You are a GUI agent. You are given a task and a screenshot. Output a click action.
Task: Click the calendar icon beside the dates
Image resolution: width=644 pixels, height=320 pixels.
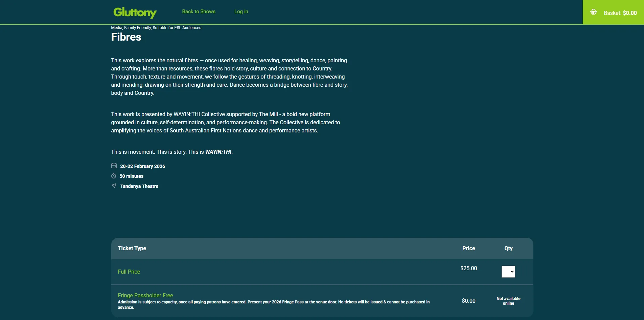click(x=114, y=166)
